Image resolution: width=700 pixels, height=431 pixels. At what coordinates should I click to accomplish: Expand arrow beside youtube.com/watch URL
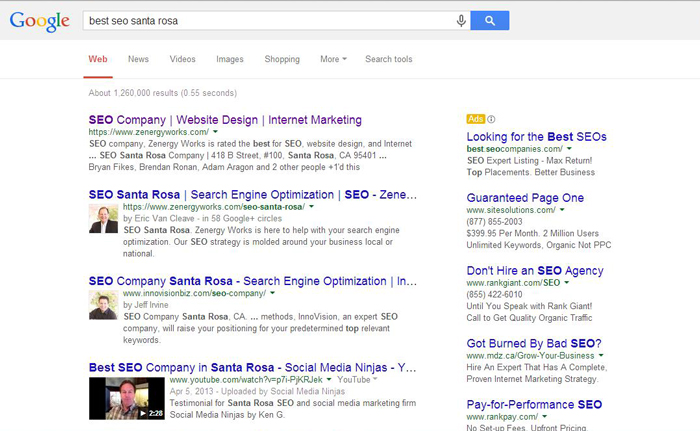(329, 380)
